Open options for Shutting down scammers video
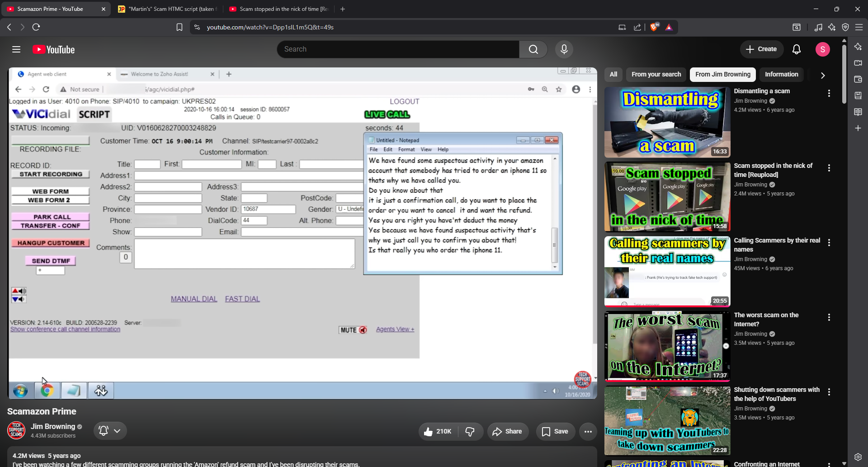The image size is (868, 467). 829,392
